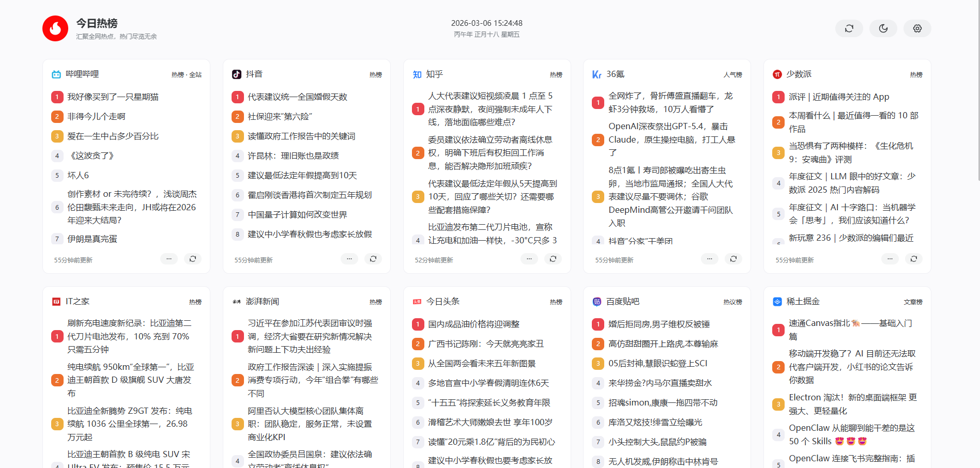Click the 澎湃新闻 platform icon
The width and height of the screenshot is (980, 468).
point(237,302)
